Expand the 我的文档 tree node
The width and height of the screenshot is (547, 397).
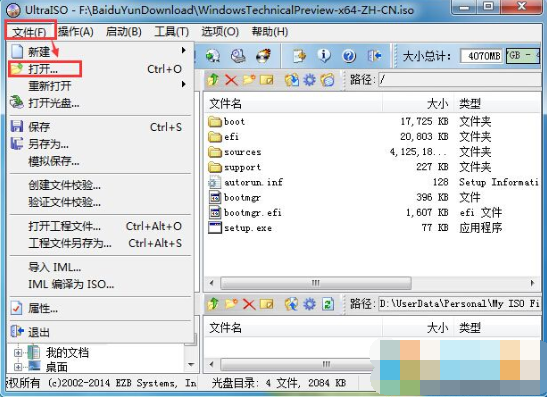[x=18, y=353]
